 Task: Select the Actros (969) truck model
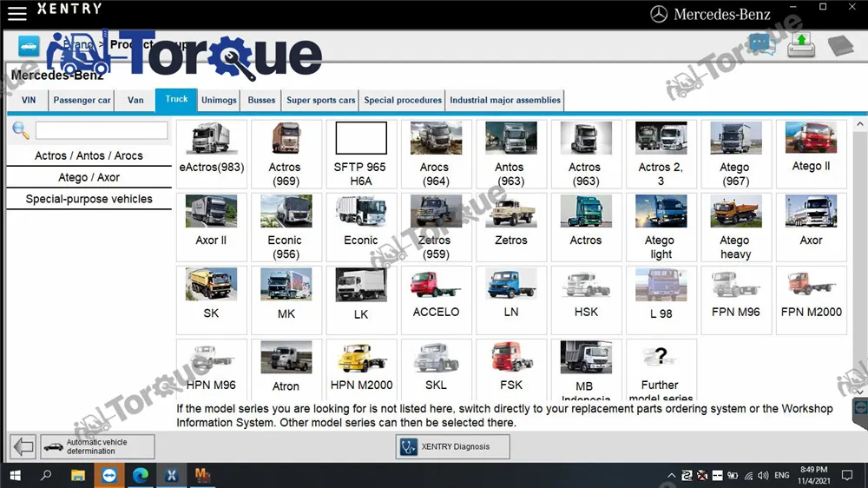pyautogui.click(x=286, y=154)
